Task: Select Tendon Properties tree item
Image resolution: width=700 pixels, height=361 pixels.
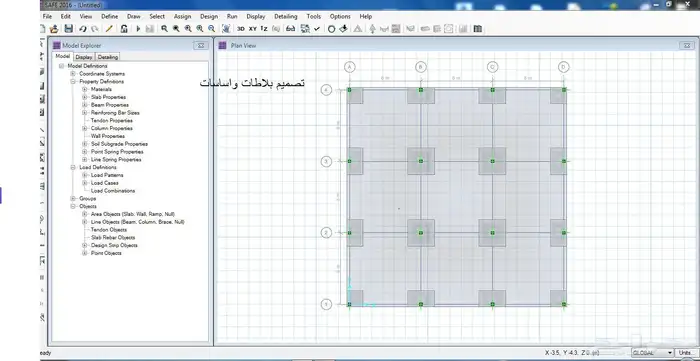Action: (x=112, y=120)
